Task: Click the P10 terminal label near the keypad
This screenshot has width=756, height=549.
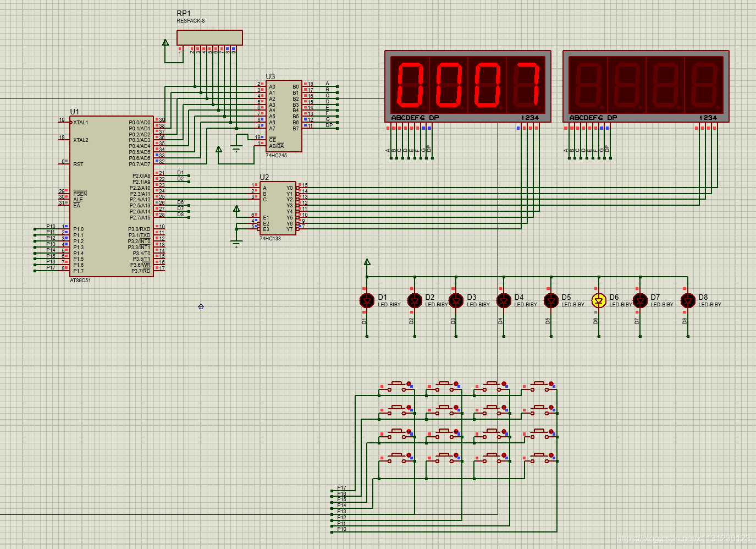Action: [x=342, y=529]
